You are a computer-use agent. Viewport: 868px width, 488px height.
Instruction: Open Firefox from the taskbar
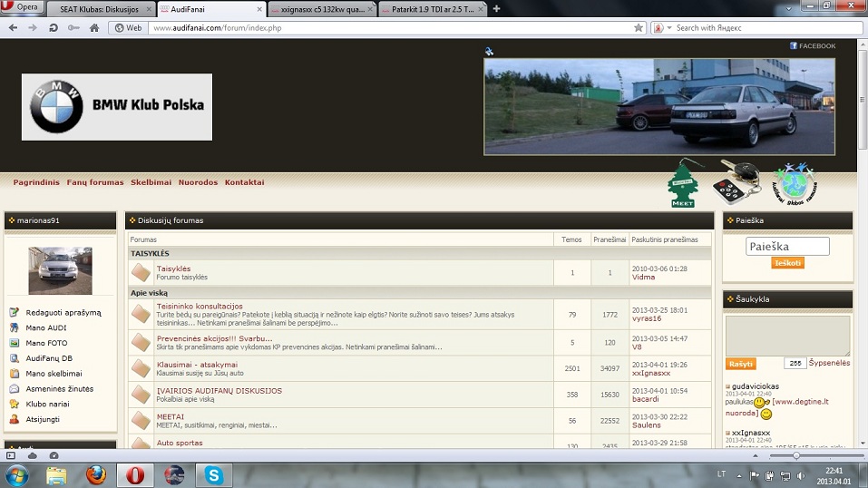96,475
